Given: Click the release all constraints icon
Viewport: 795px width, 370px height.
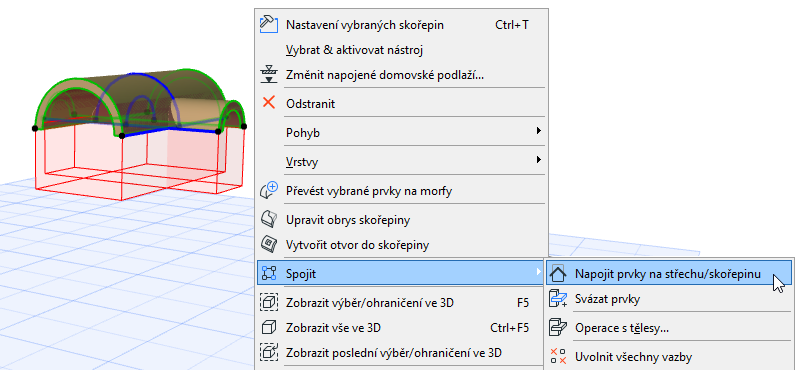Looking at the screenshot, I should pos(558,356).
